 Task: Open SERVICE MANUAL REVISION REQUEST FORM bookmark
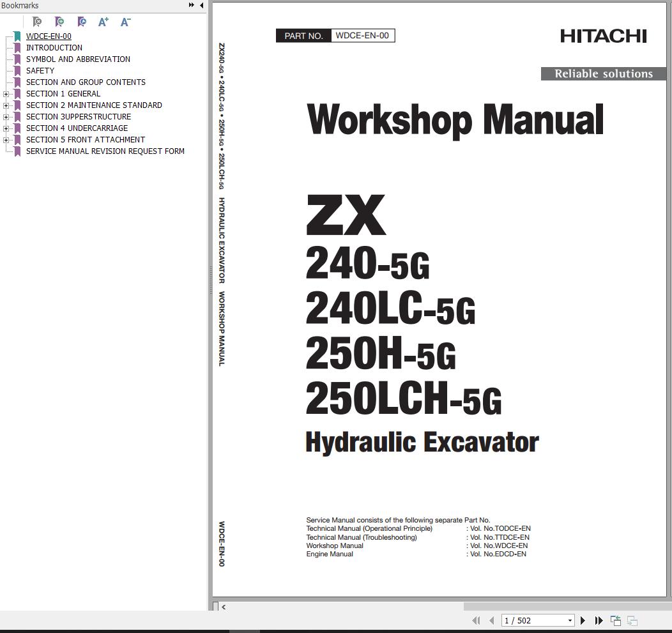[105, 152]
